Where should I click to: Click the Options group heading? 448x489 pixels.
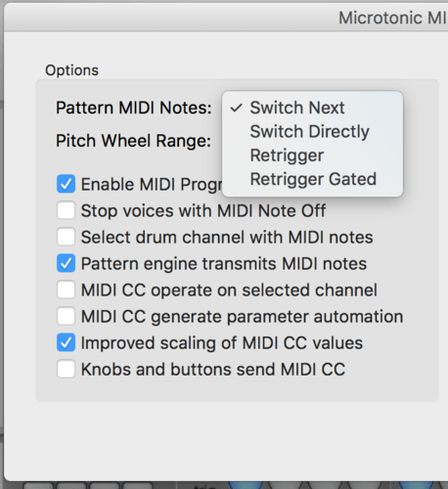tap(71, 70)
